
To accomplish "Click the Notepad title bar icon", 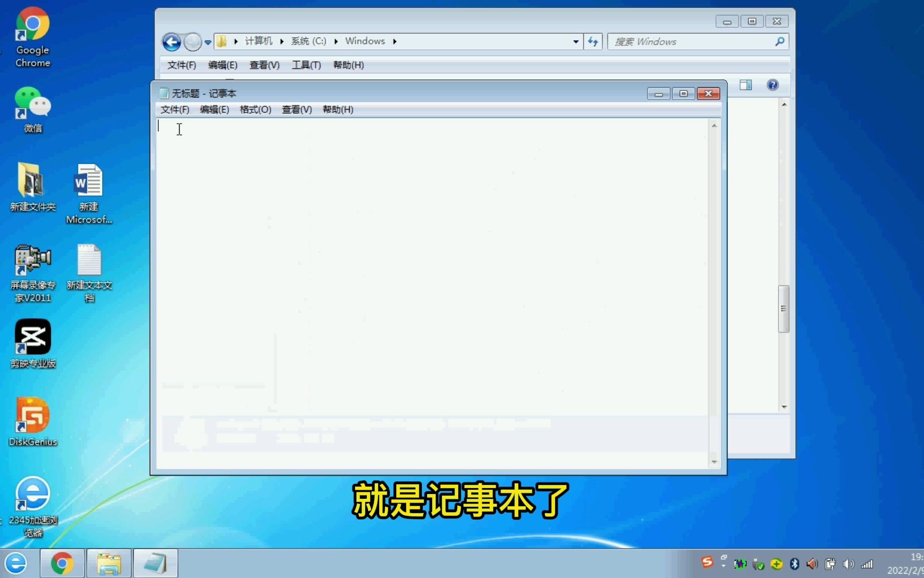I will [164, 93].
